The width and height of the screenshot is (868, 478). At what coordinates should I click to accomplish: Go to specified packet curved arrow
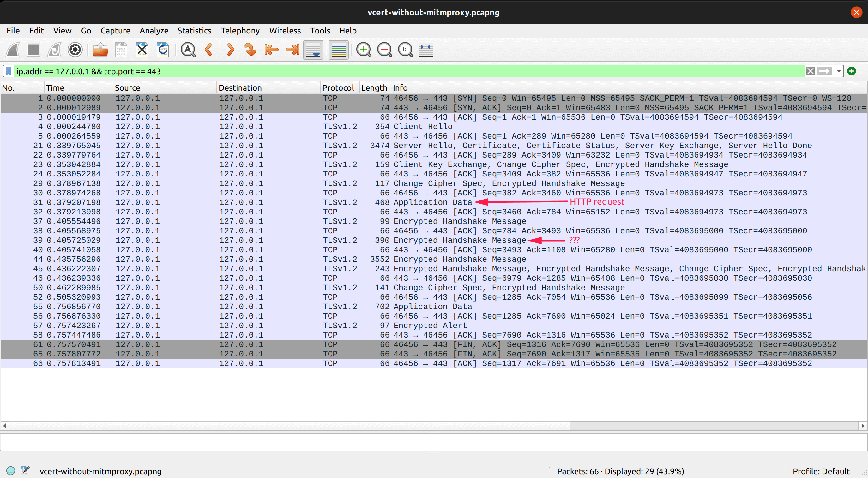(250, 50)
